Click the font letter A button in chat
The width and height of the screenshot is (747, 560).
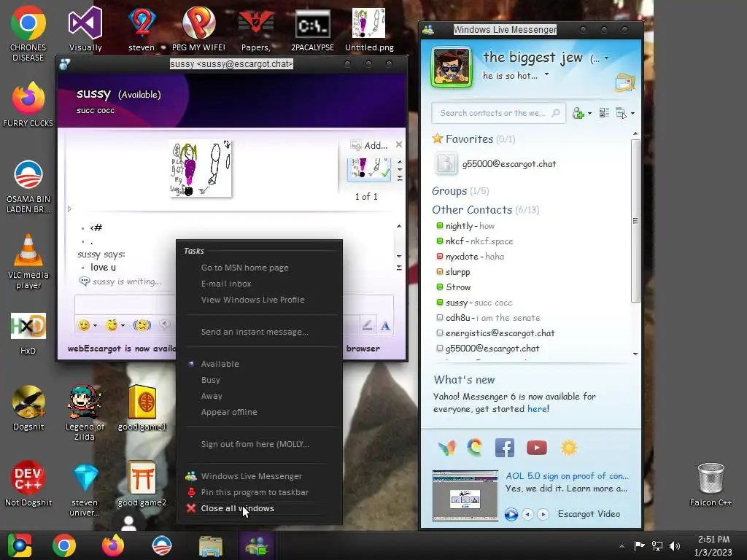(385, 326)
